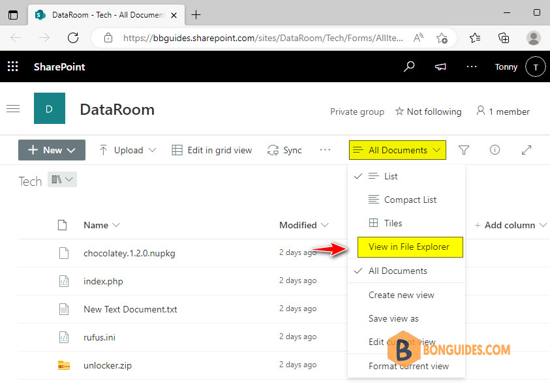This screenshot has height=392, width=550.
Task: Select the checked List layout option
Action: (407, 176)
